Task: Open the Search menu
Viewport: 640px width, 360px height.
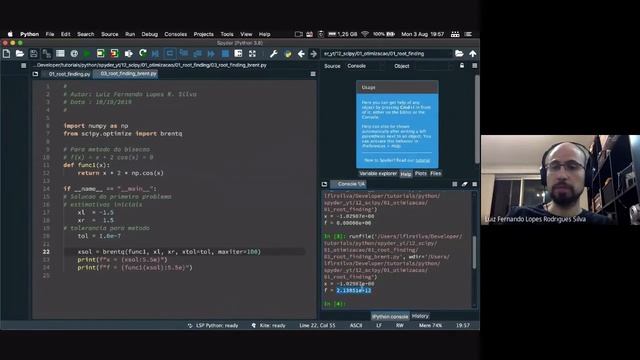Action: 86,34
